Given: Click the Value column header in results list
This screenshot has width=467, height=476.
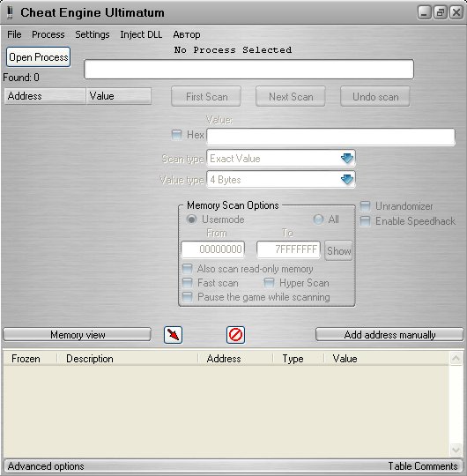Looking at the screenshot, I should tap(119, 96).
